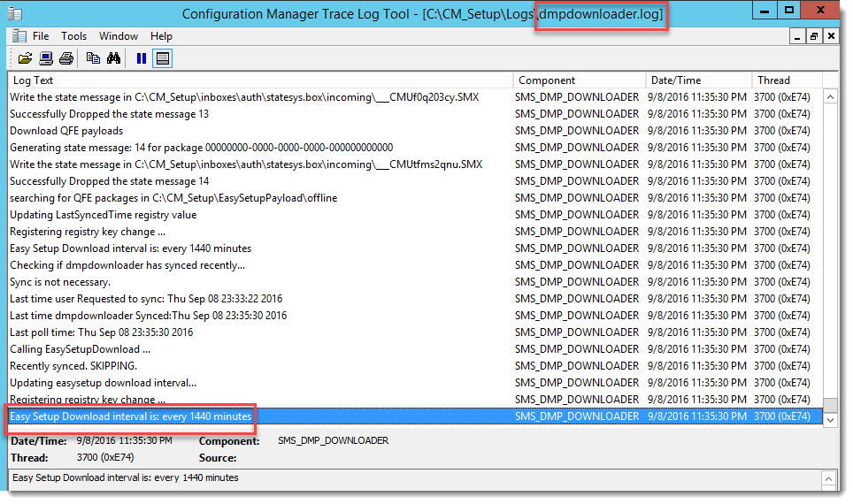Open the File menu
Image resolution: width=853 pixels, height=504 pixels.
[x=41, y=36]
